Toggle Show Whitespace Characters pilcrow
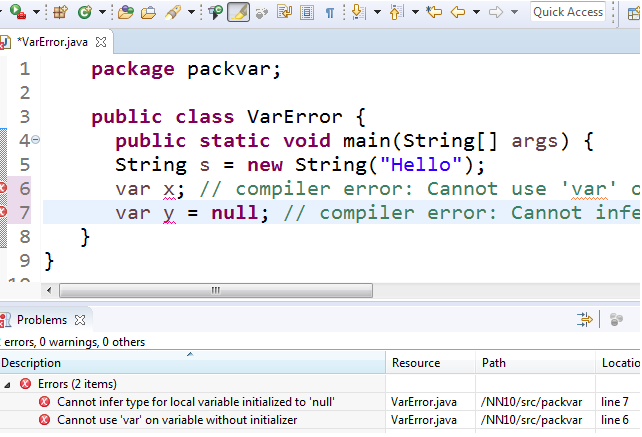Image resolution: width=642 pixels, height=437 pixels. (330, 13)
